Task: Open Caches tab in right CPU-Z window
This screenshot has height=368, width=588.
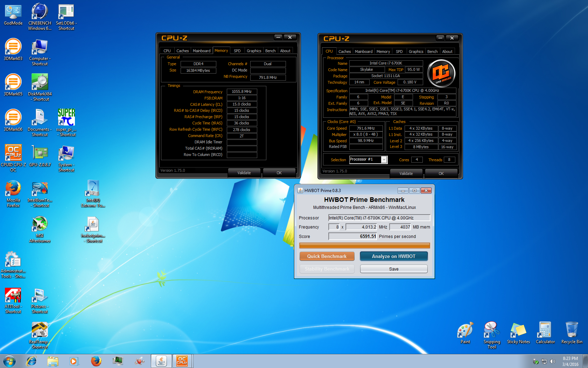Action: [x=344, y=52]
